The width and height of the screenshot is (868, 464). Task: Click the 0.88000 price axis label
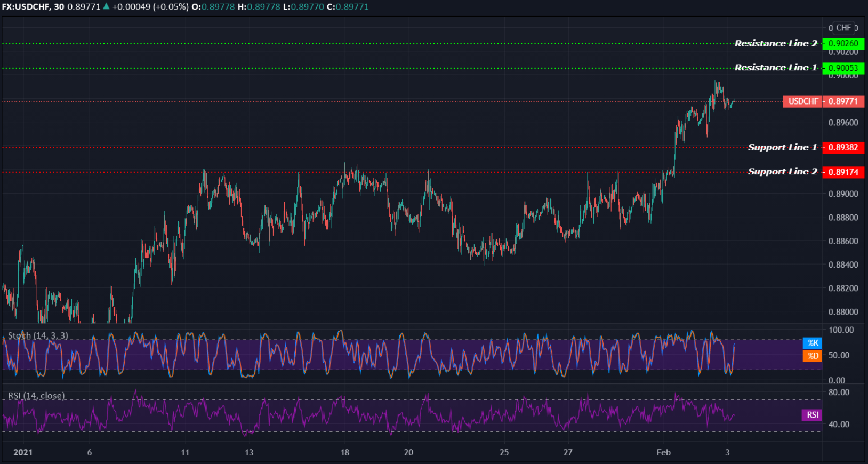point(843,312)
